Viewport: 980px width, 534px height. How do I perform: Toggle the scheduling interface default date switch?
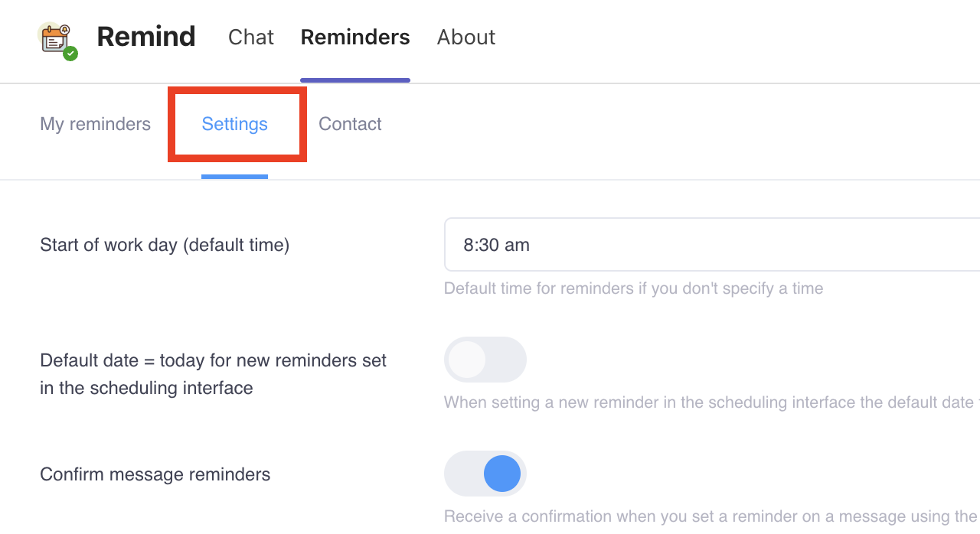(485, 360)
